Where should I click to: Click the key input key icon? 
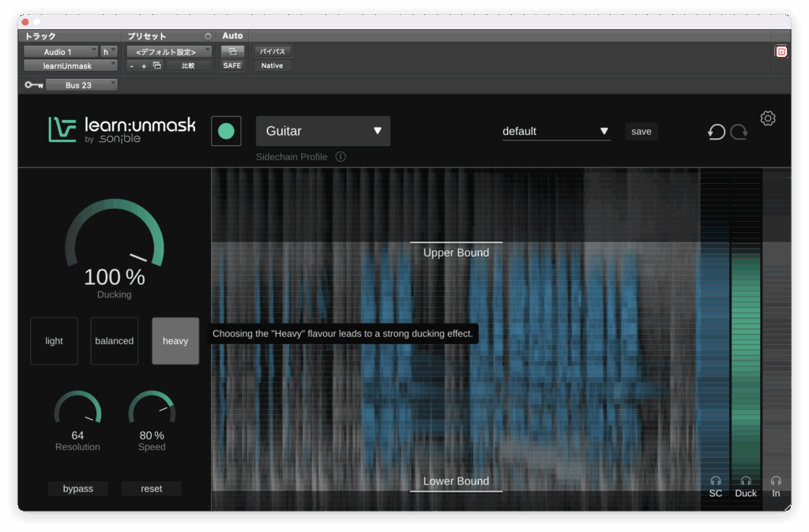(33, 85)
